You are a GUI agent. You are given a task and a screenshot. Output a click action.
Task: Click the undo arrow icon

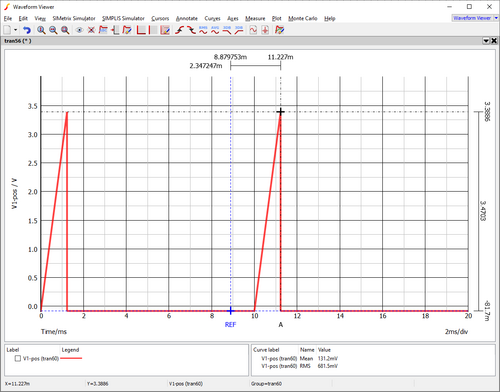27,30
